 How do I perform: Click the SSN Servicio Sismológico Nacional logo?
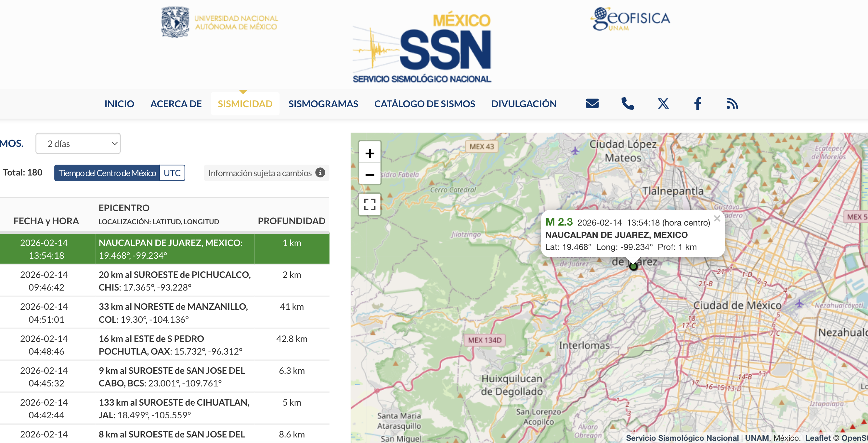422,47
